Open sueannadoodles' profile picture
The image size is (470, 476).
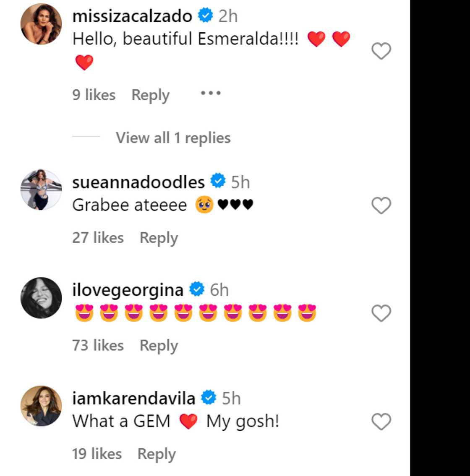click(41, 190)
